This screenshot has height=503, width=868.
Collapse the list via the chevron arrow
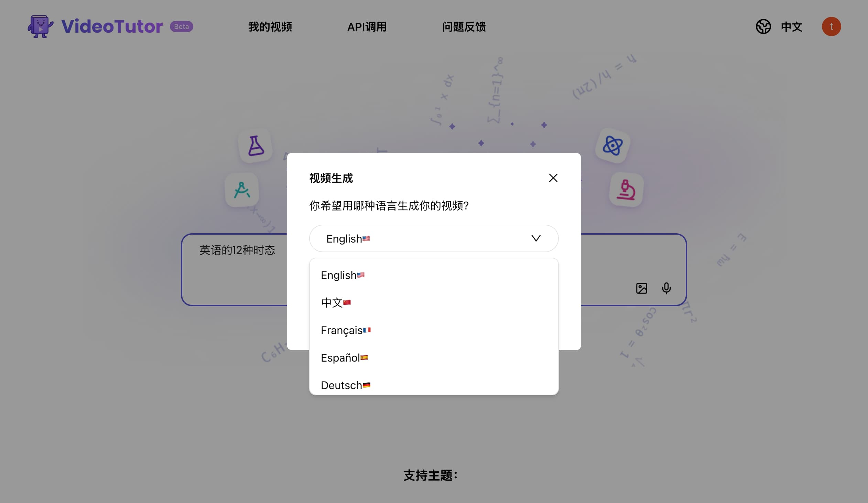click(x=536, y=238)
